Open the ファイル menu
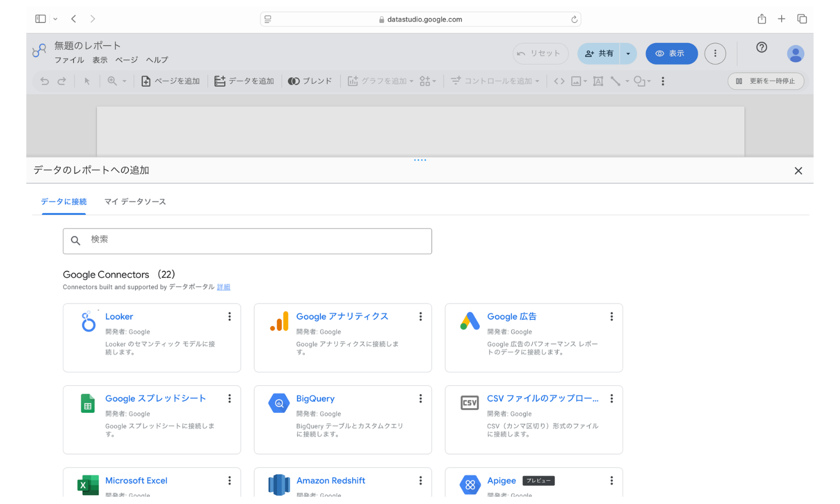The width and height of the screenshot is (840, 504). tap(69, 60)
